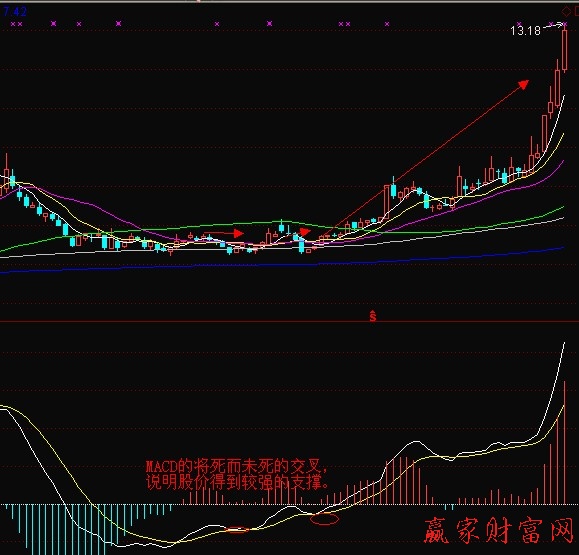This screenshot has height=555, width=579.
Task: Select the dark blue long-term moving average line
Action: click(x=282, y=264)
